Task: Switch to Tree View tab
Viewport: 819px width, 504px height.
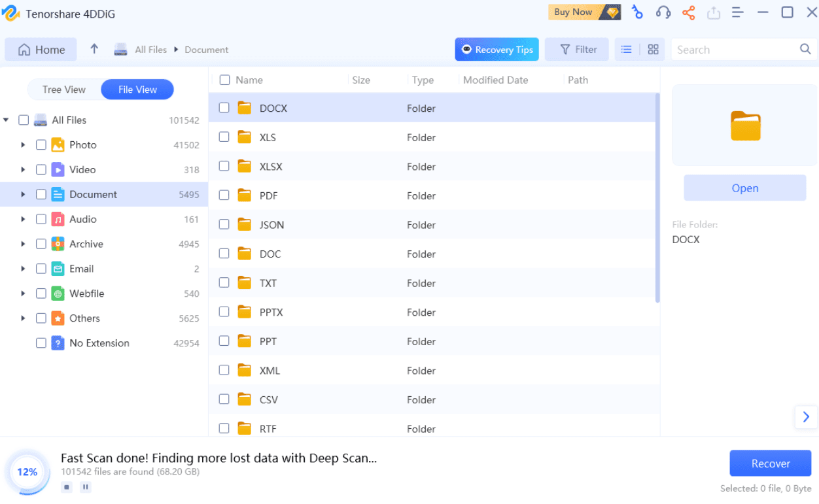Action: tap(64, 90)
